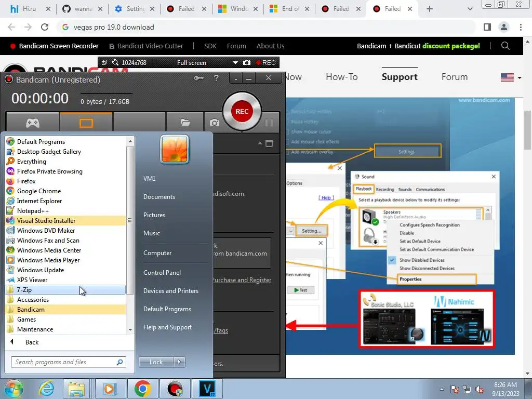Viewport: 532px width, 399px height.
Task: Launch XPS Viewer
Action: (66, 280)
